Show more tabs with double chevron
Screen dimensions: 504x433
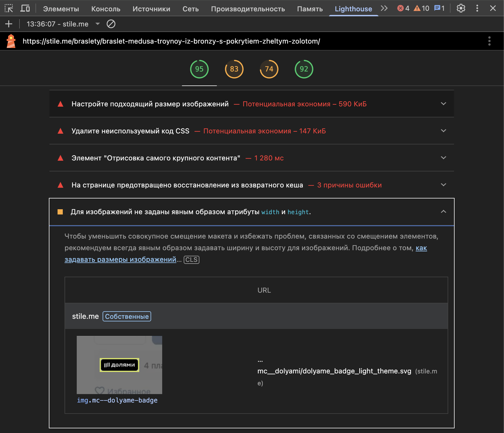(384, 8)
